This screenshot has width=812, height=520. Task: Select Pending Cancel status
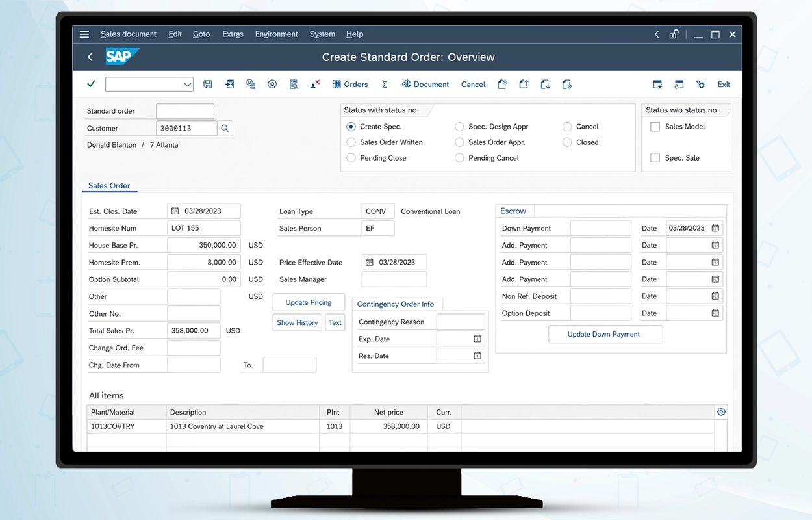click(459, 158)
